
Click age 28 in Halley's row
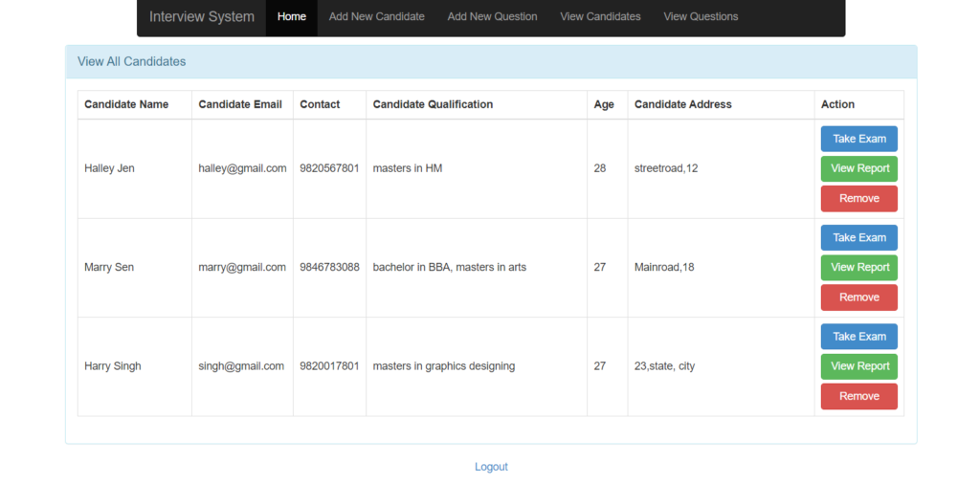[600, 168]
